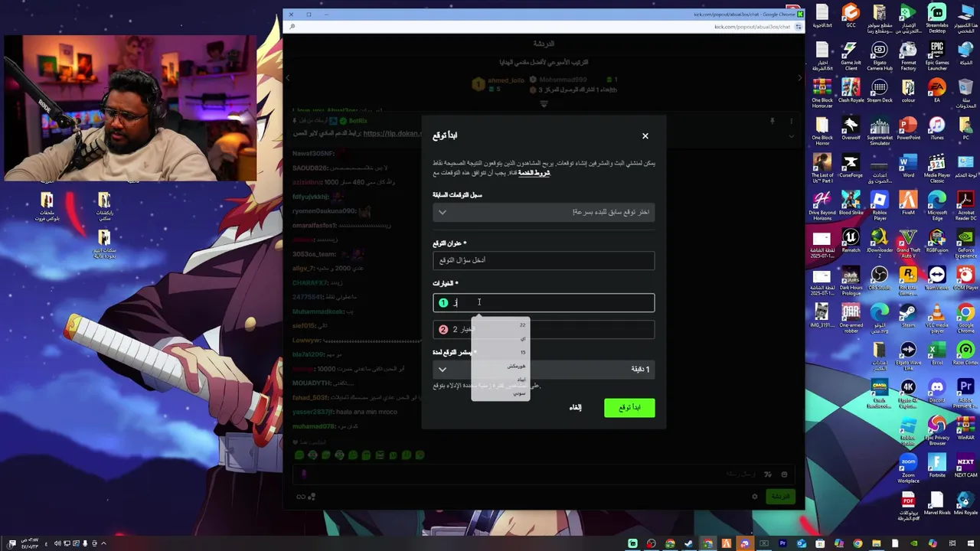
Task: Open Outlook from the taskbar
Action: [801, 543]
